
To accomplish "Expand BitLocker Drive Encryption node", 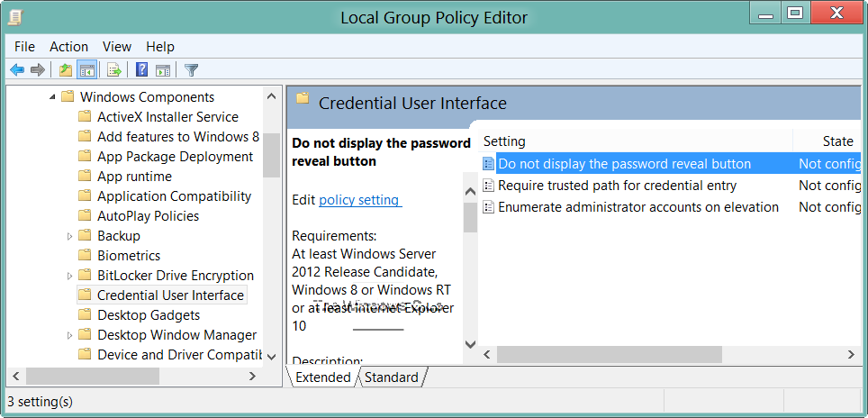I will point(70,276).
